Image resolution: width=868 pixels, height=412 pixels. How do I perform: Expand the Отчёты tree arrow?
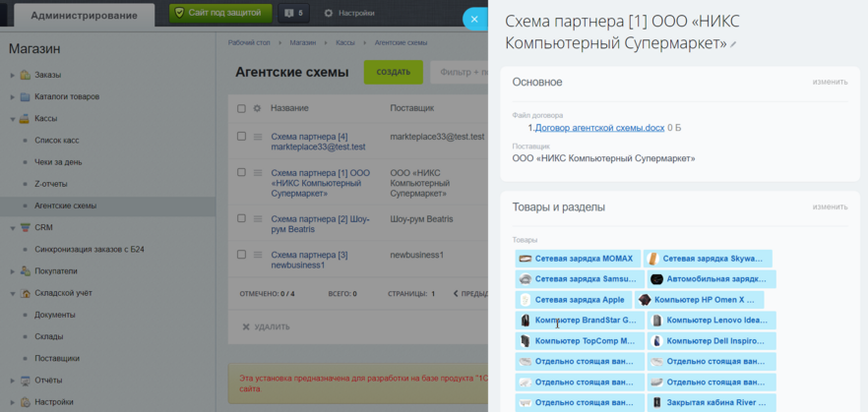point(12,381)
